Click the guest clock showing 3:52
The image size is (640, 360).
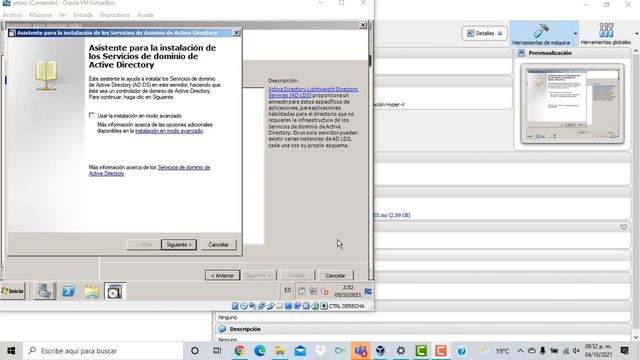[x=348, y=291]
